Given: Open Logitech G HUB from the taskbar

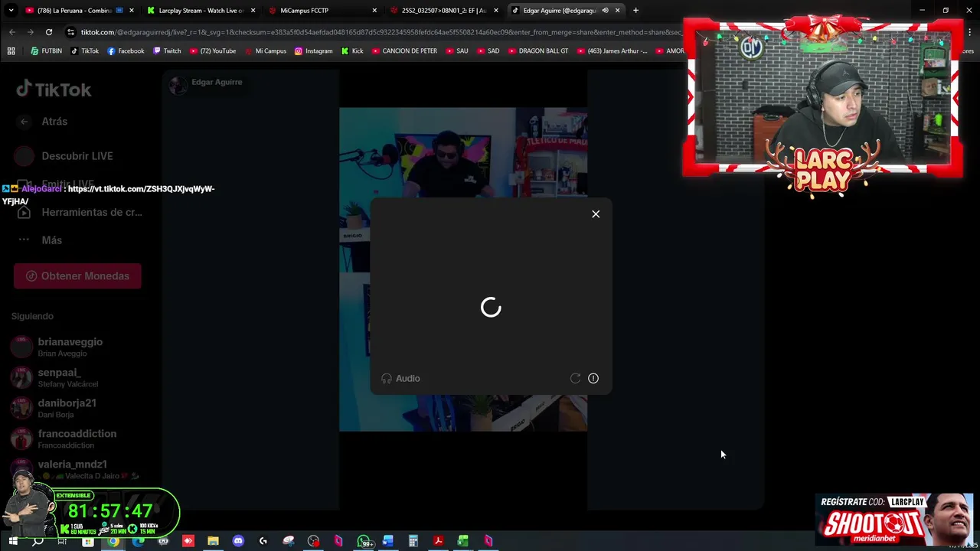Looking at the screenshot, I should [x=263, y=542].
